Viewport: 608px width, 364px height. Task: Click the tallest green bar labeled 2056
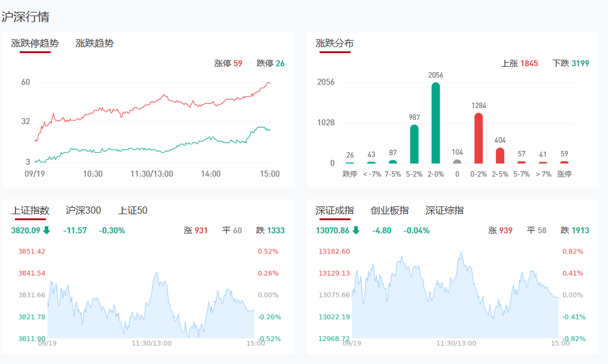click(x=436, y=123)
